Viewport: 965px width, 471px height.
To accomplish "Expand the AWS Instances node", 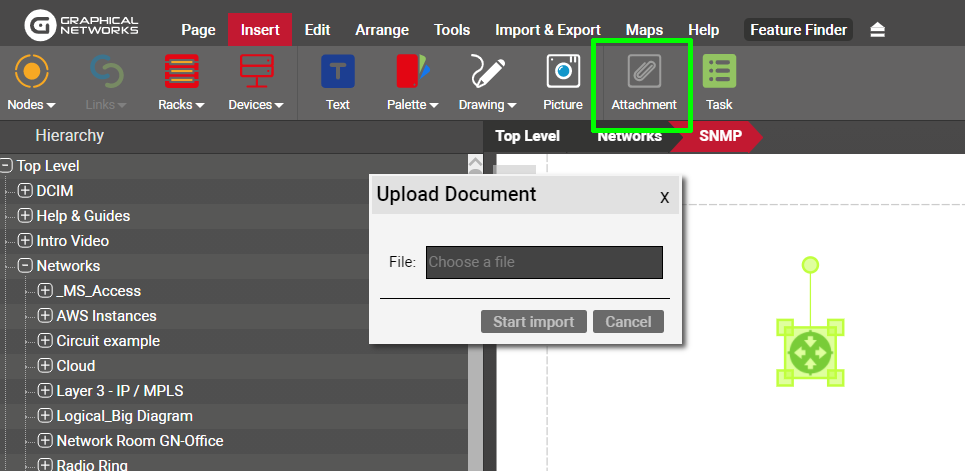I will (x=46, y=316).
